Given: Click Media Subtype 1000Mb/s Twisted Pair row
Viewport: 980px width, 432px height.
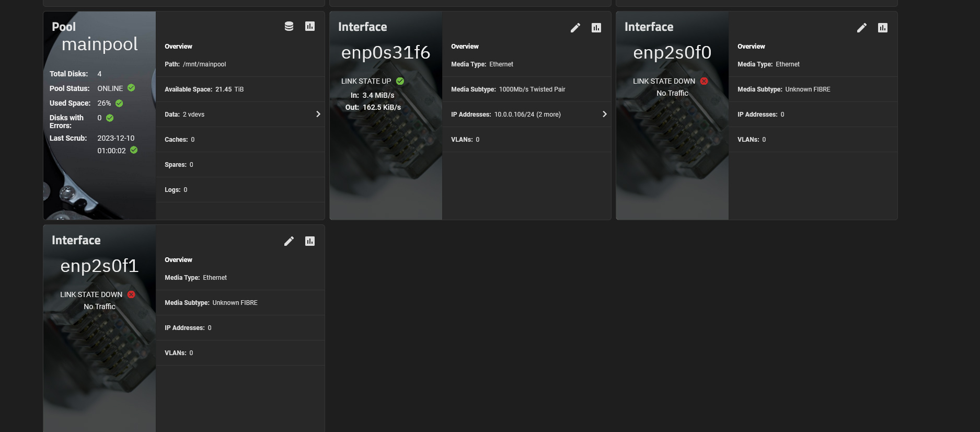Looking at the screenshot, I should pyautogui.click(x=527, y=89).
